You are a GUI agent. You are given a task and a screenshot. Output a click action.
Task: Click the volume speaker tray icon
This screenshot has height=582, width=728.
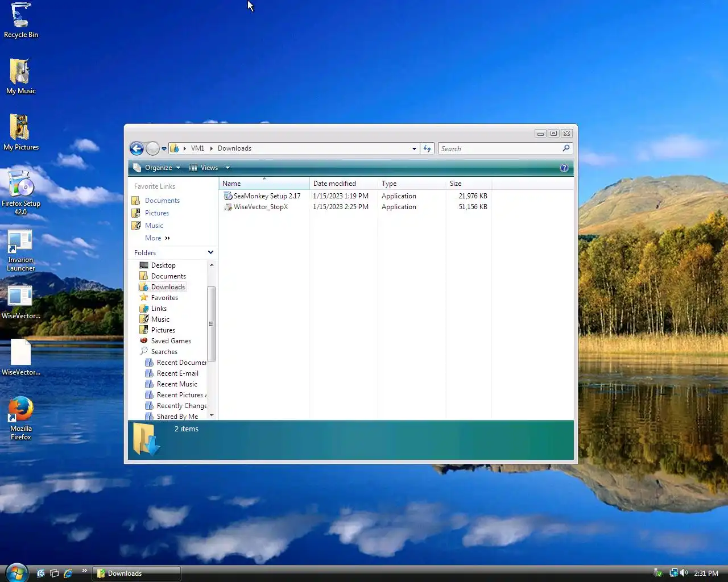(x=684, y=573)
